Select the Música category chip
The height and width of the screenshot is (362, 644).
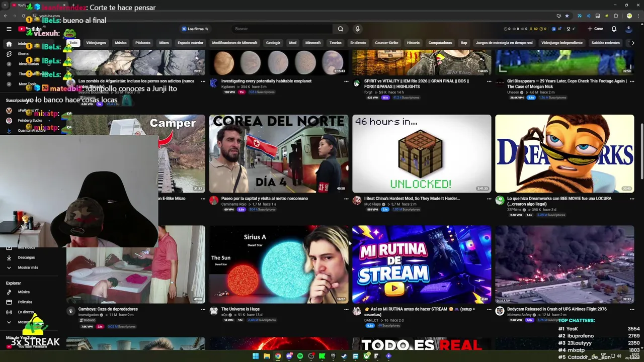tap(121, 43)
